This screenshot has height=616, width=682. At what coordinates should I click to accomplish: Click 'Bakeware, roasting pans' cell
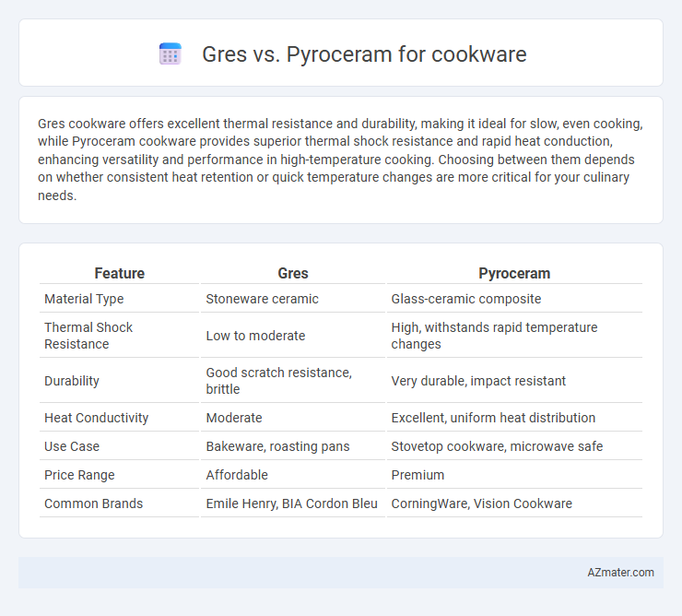pos(277,446)
